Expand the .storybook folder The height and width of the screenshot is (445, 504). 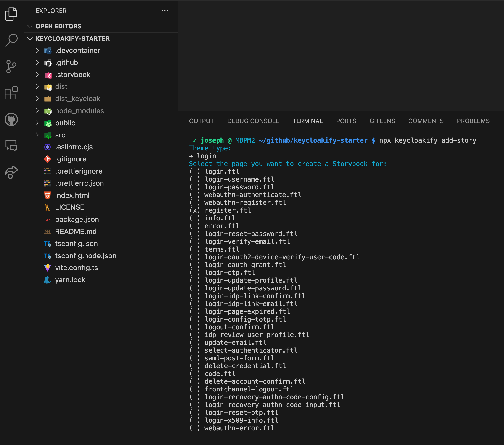(x=72, y=75)
